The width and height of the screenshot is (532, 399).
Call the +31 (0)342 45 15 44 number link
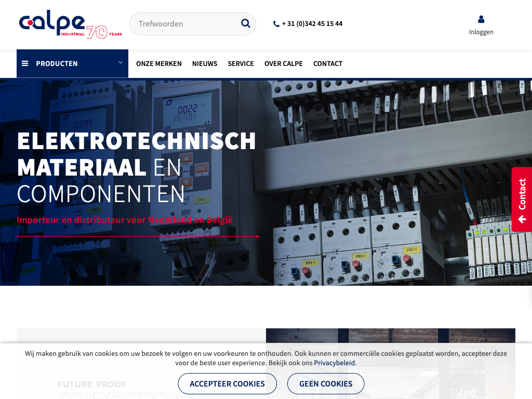tap(312, 24)
